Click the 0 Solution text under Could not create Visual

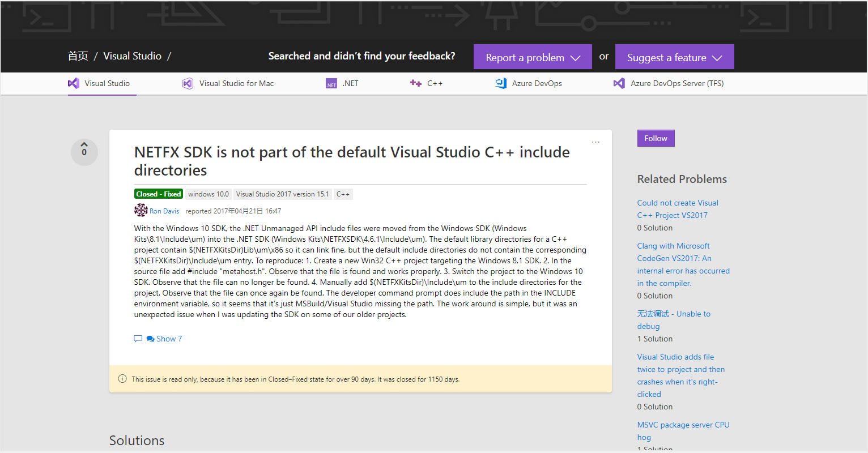click(655, 228)
